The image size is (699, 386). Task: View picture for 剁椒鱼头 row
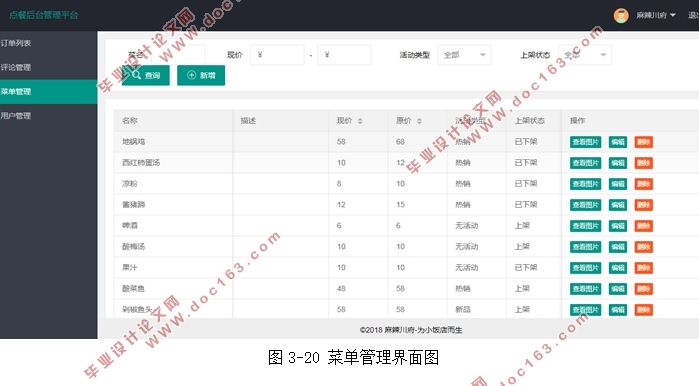coord(585,310)
